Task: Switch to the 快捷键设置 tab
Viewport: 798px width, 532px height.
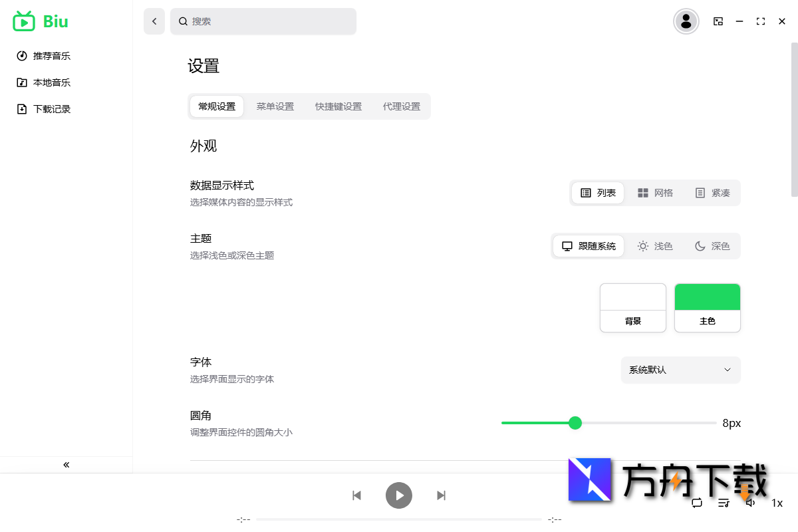Action: (x=338, y=106)
